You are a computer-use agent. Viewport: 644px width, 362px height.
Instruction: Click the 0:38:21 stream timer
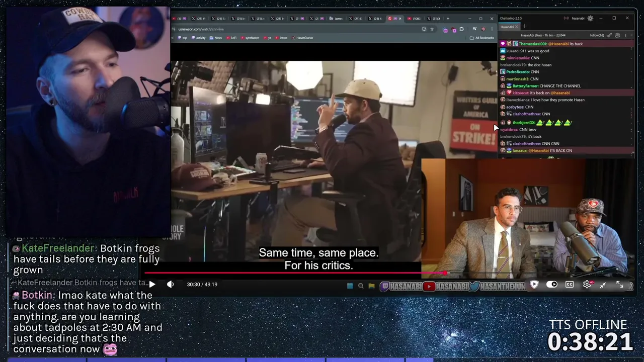[x=590, y=342]
